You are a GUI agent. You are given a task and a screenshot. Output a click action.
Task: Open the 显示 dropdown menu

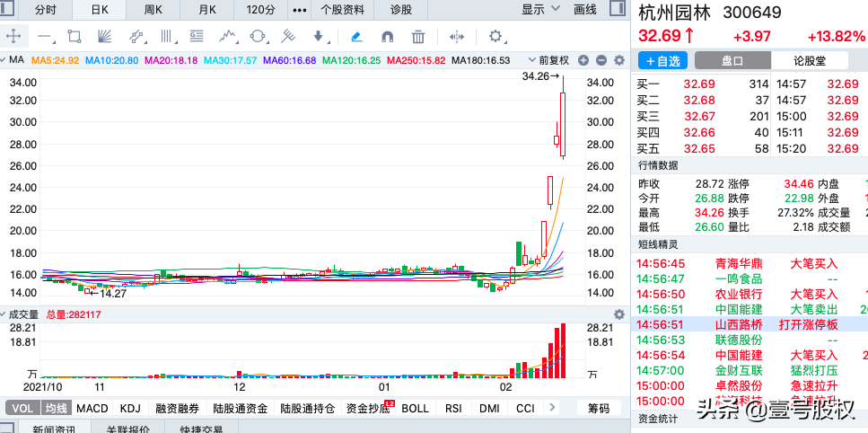click(x=541, y=9)
